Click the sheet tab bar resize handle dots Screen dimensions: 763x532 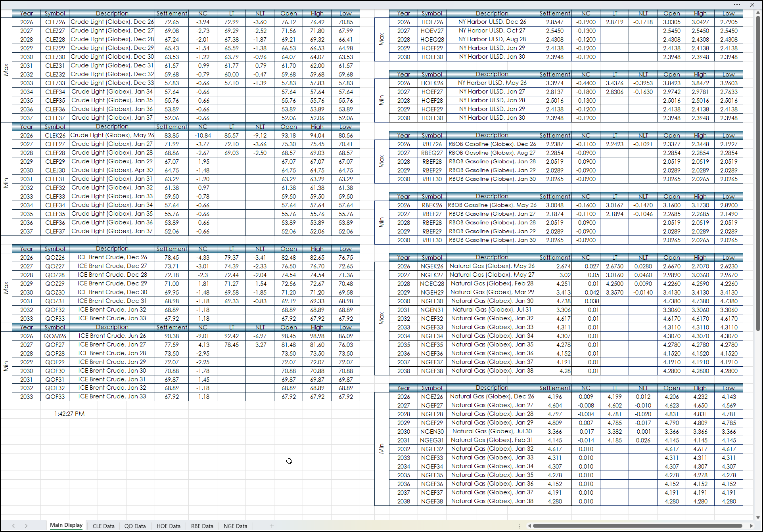(x=520, y=526)
